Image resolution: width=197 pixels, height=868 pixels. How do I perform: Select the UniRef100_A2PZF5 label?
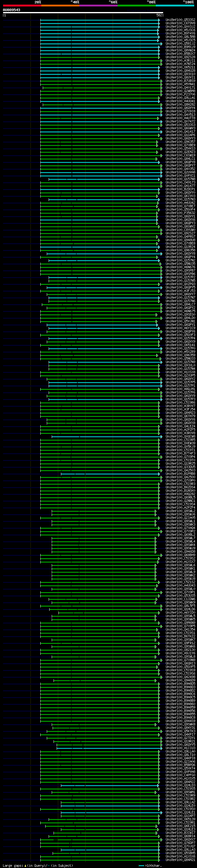[180, 430]
